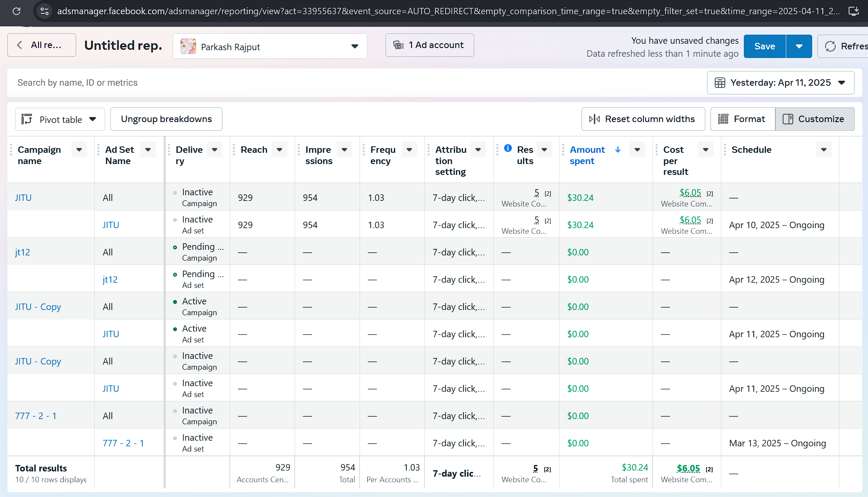Click the Refresh data icon
The height and width of the screenshot is (497, 868).
coord(830,46)
